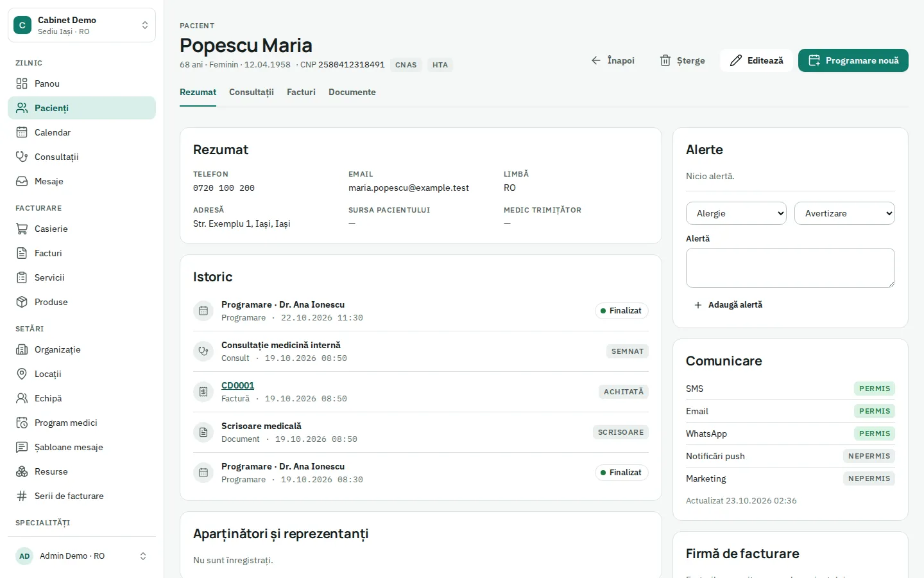
Task: Focus the Alertă text area
Action: (791, 268)
